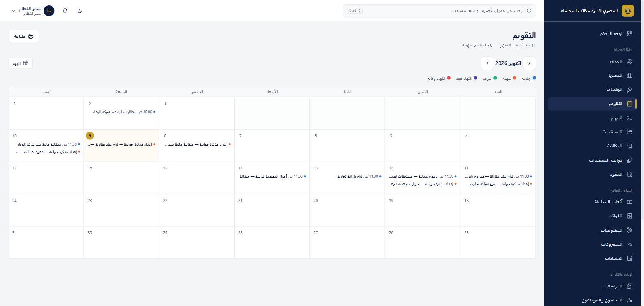Image resolution: width=644 pixels, height=306 pixels.
Task: Open 10:00 ص مطالبة مالية event on day 2
Action: [124, 112]
